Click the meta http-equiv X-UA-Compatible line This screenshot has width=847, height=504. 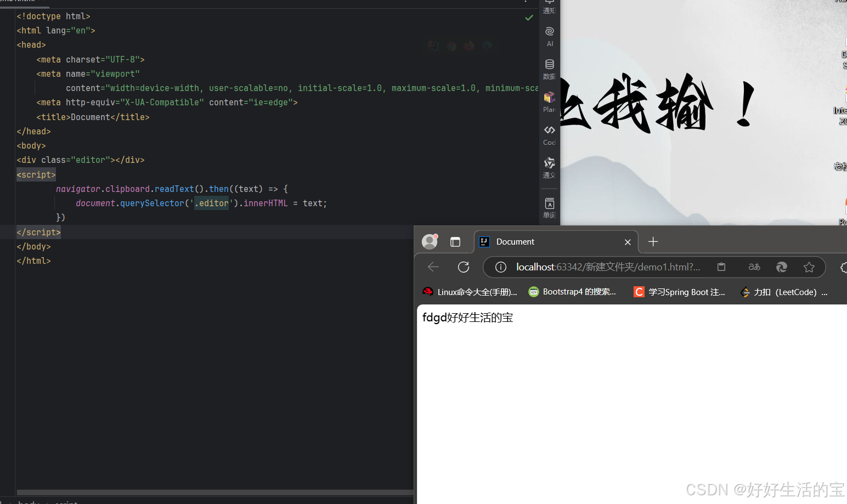pos(167,102)
